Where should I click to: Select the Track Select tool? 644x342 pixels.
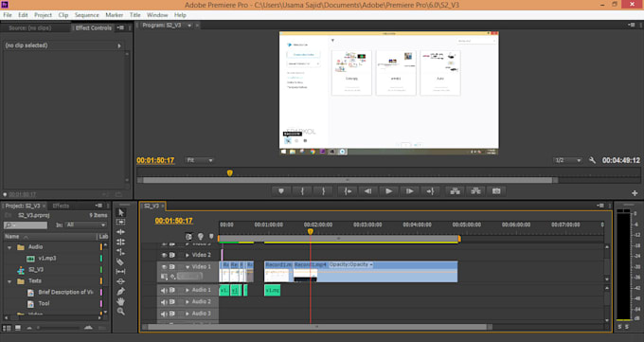coord(121,222)
